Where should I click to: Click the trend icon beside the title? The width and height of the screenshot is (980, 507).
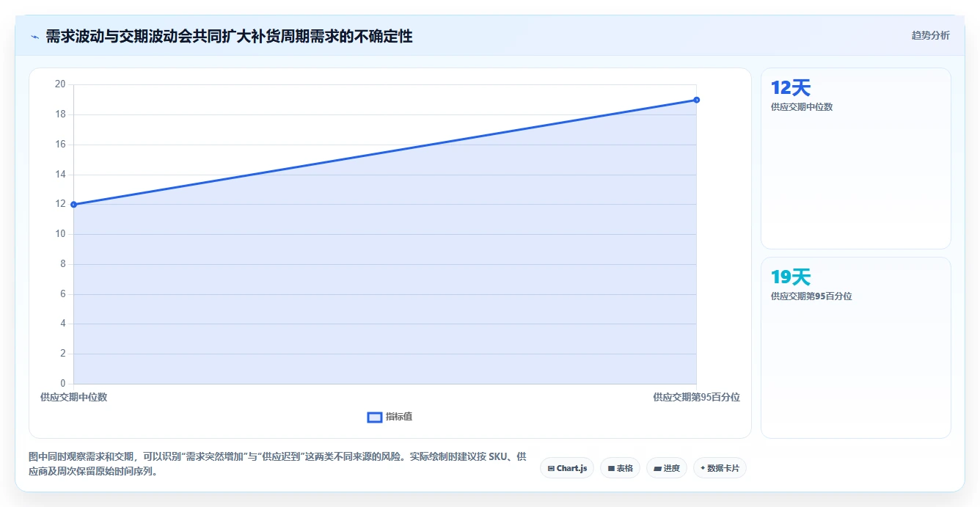[x=34, y=37]
